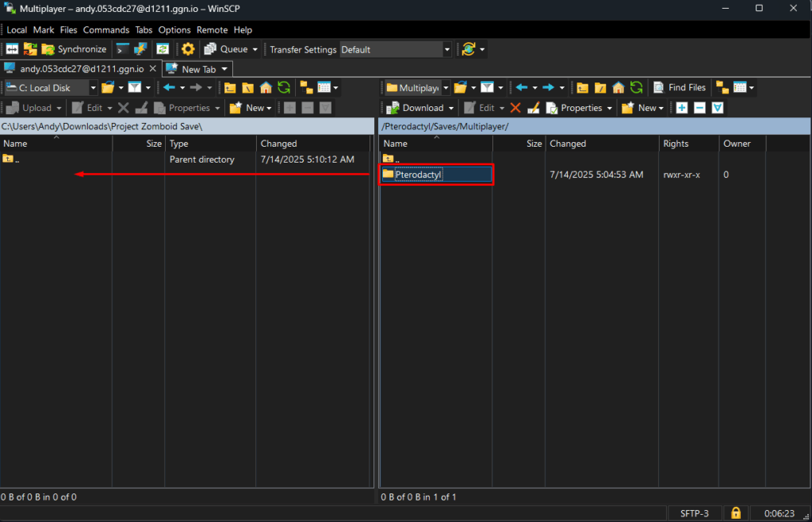Click local panel parent directory icon

click(x=231, y=87)
